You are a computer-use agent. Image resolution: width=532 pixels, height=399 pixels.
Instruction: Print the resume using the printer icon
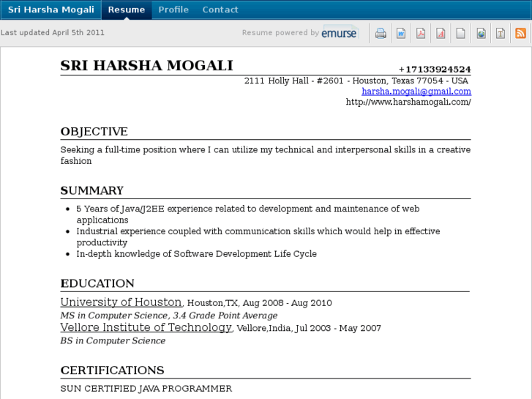coord(381,33)
